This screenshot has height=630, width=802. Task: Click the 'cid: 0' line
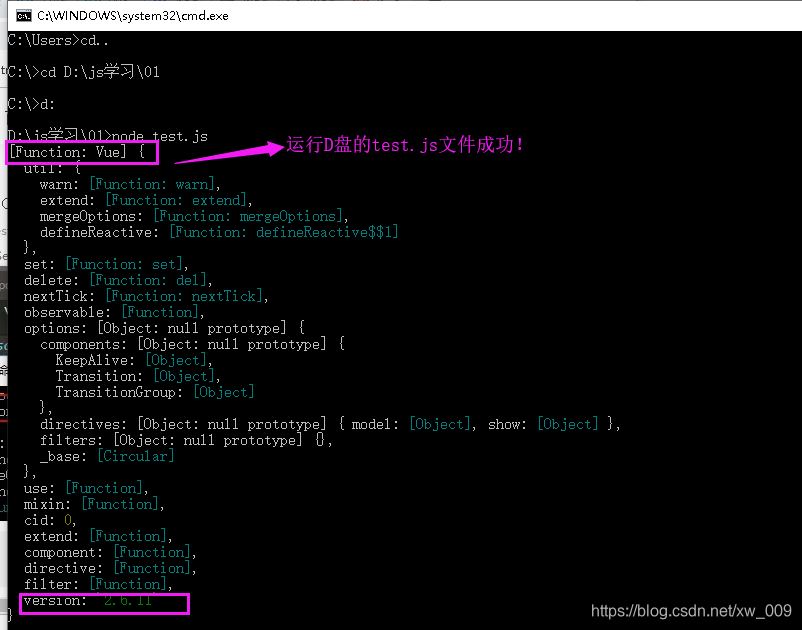[x=50, y=520]
